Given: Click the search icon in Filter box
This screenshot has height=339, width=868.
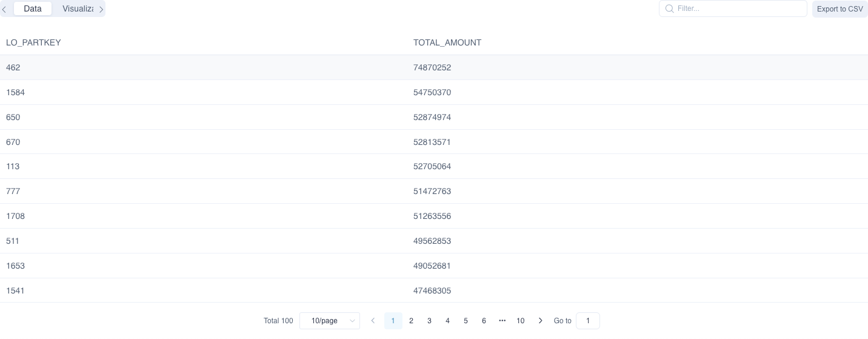Looking at the screenshot, I should tap(669, 8).
